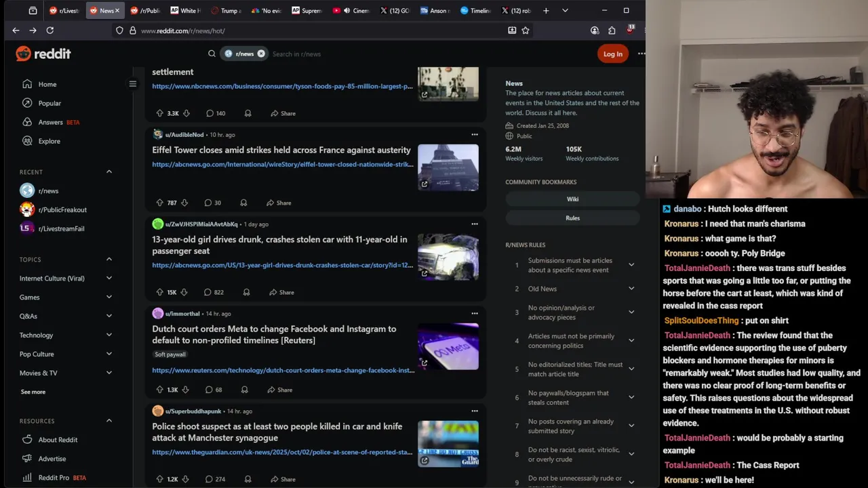Screen dimensions: 868x488
Task: Upvote the Eiffel Tower closes post
Action: click(160, 203)
